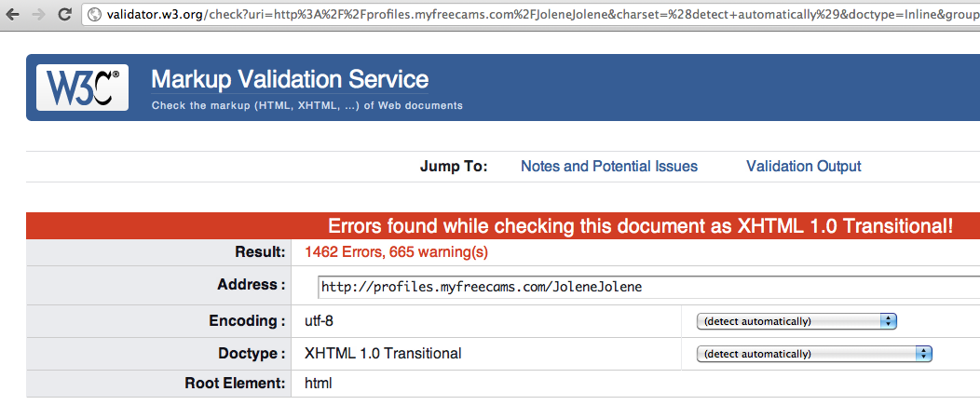Screen dimensions: 980x405
Task: Open the Markup Validation Service heading link
Action: coord(290,79)
